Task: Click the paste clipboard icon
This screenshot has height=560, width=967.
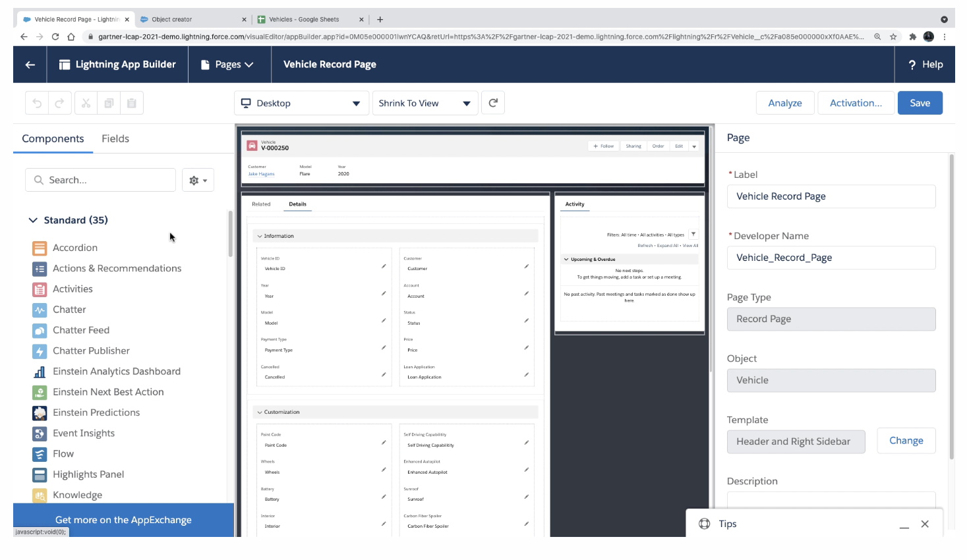Action: [132, 103]
